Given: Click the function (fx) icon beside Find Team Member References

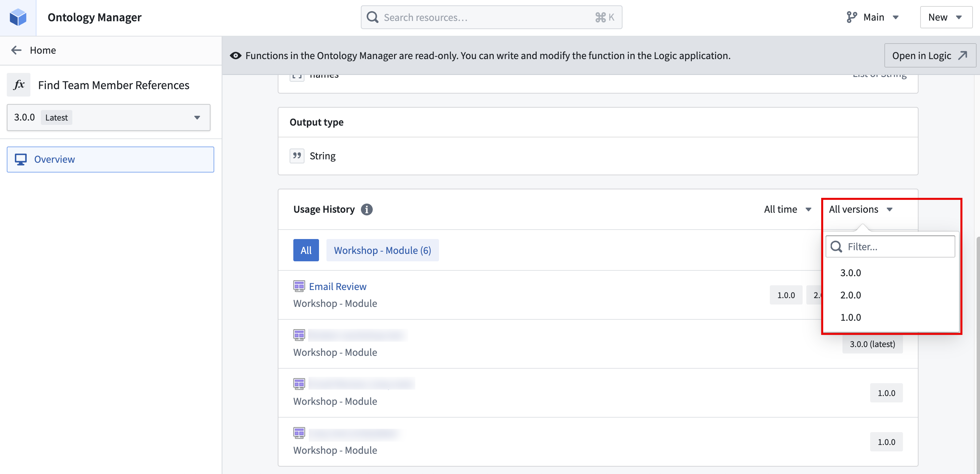Looking at the screenshot, I should [18, 84].
